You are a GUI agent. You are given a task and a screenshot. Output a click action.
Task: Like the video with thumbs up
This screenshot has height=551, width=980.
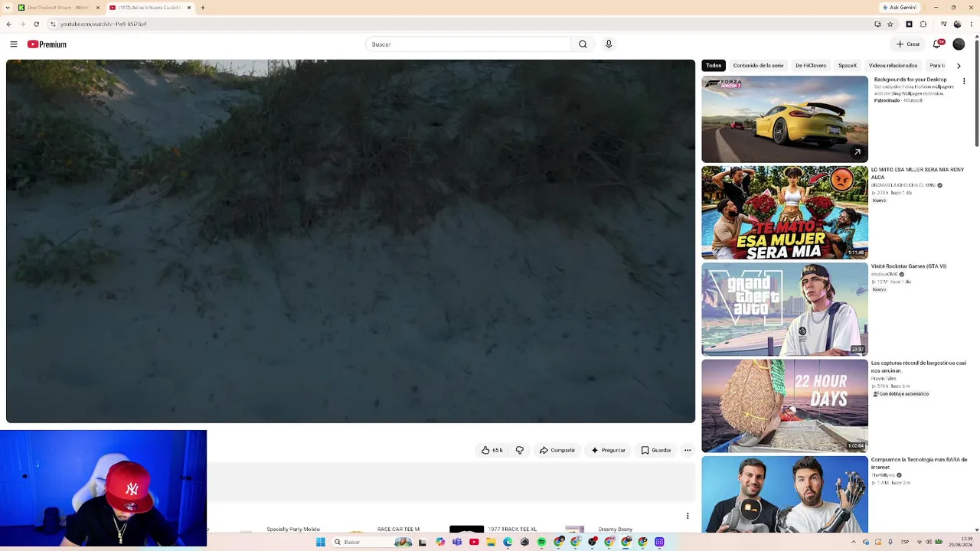pyautogui.click(x=492, y=450)
